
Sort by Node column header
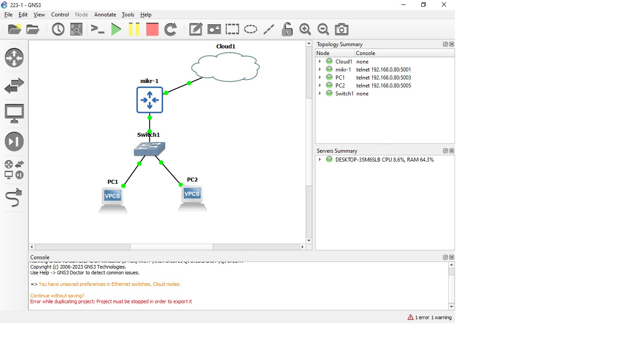pos(335,53)
